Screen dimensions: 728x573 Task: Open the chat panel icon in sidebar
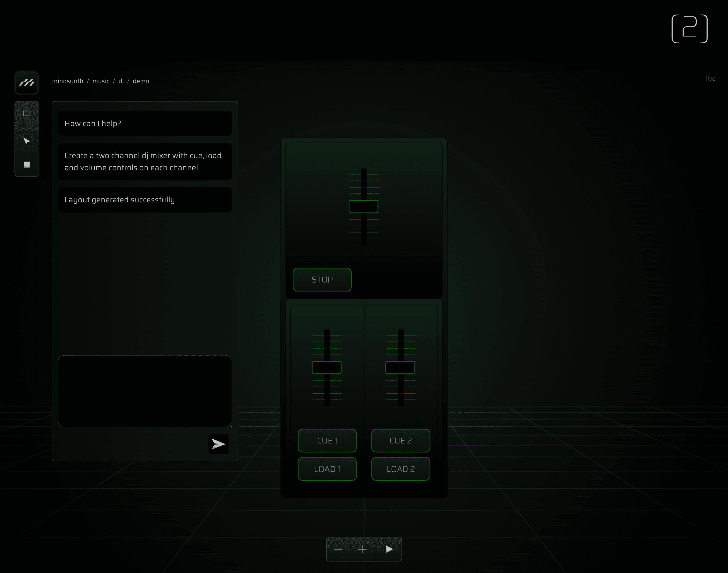click(x=27, y=114)
